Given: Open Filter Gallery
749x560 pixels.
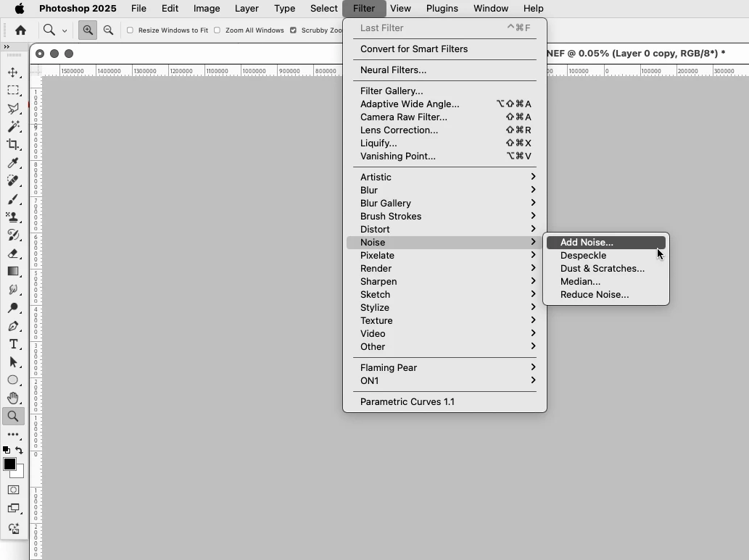Looking at the screenshot, I should [444, 91].
